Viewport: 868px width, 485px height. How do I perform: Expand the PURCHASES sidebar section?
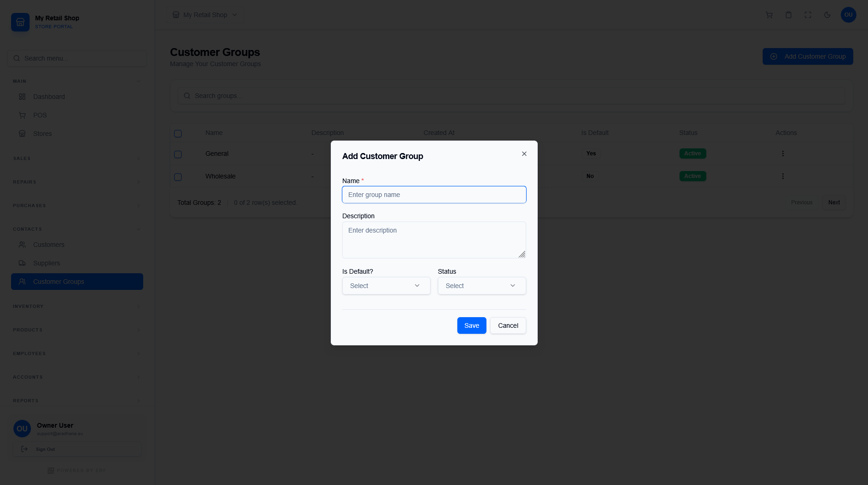tap(77, 206)
